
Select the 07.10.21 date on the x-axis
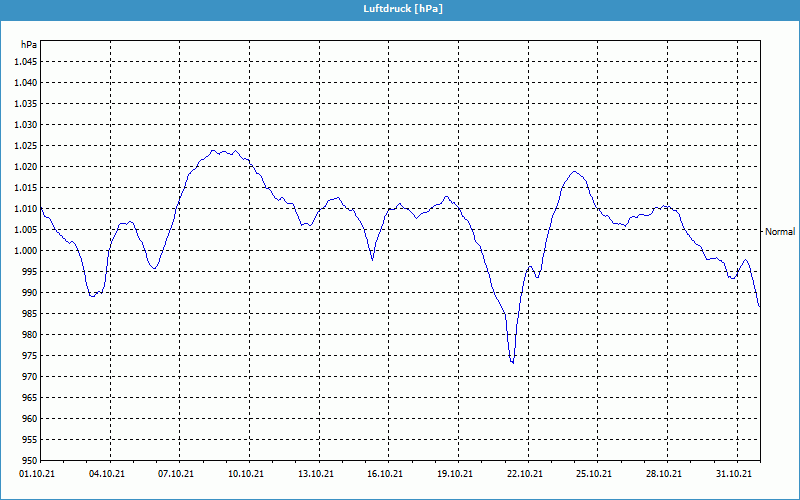(x=176, y=474)
